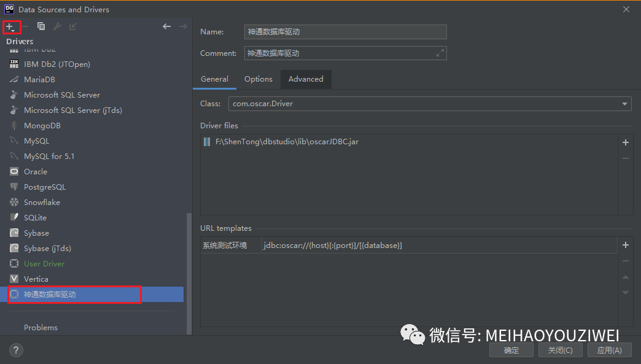
Task: Switch to the General tab
Action: click(214, 79)
